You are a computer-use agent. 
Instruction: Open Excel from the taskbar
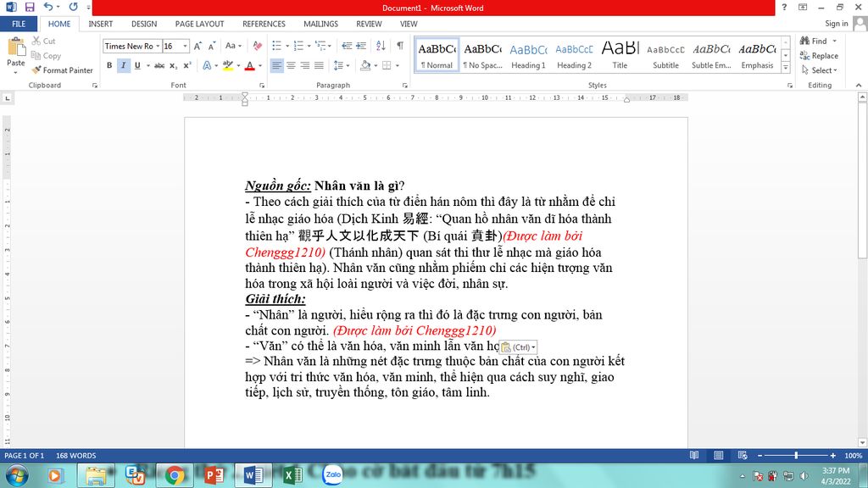pyautogui.click(x=292, y=475)
